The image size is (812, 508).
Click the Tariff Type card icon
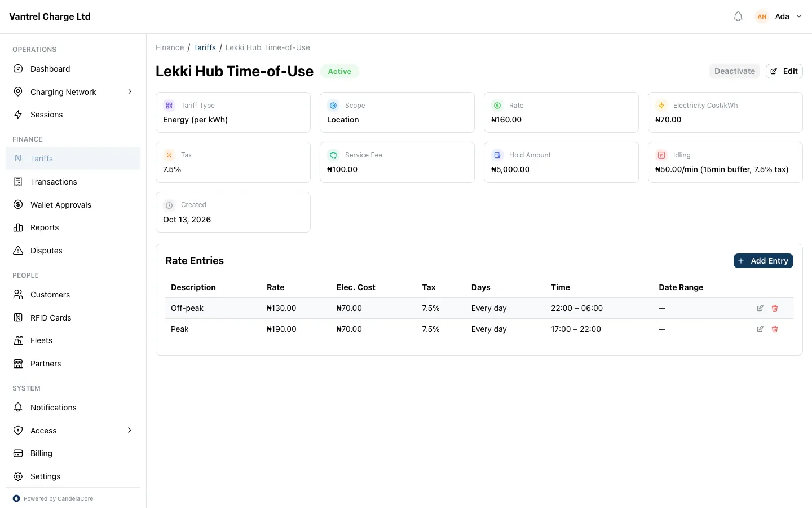click(169, 106)
